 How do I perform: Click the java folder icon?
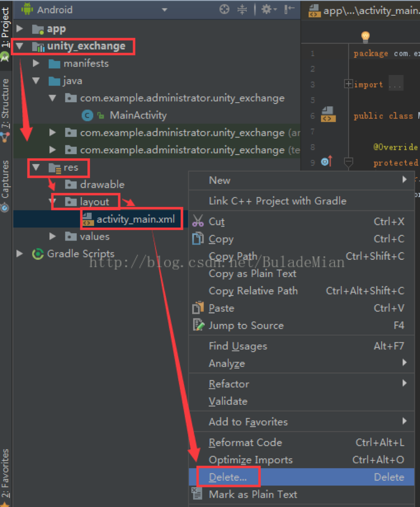(54, 81)
